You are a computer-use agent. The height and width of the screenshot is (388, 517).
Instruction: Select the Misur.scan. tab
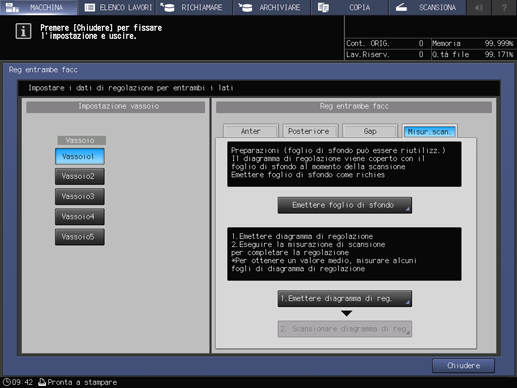click(x=429, y=131)
